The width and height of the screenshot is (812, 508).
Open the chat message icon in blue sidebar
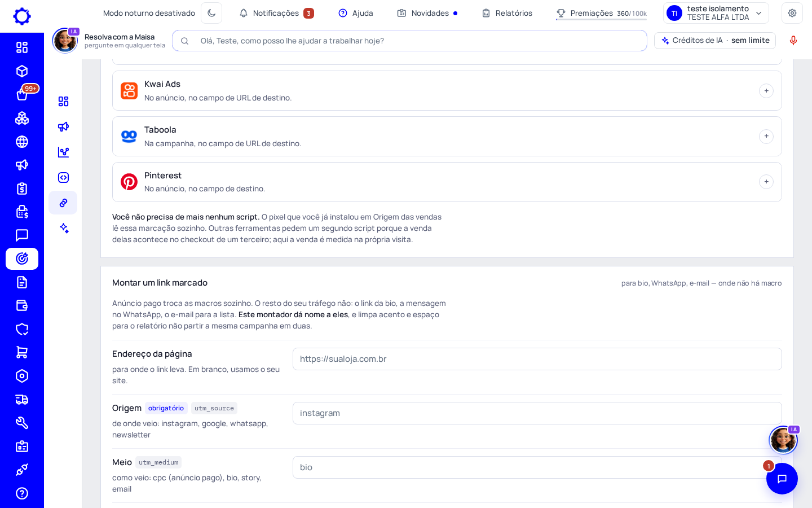(22, 235)
